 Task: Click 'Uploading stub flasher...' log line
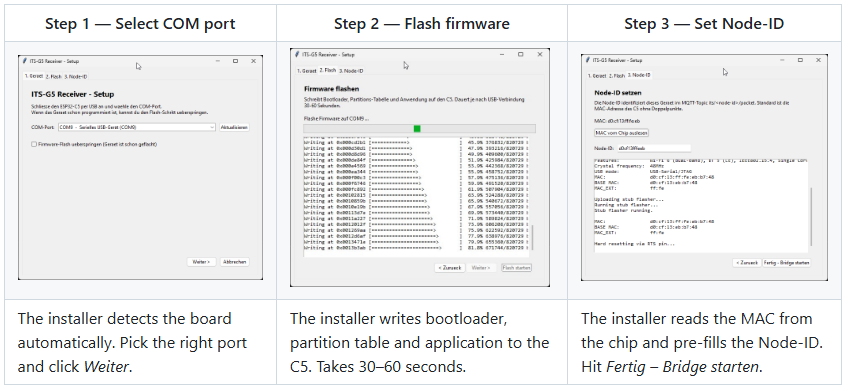[x=629, y=199]
